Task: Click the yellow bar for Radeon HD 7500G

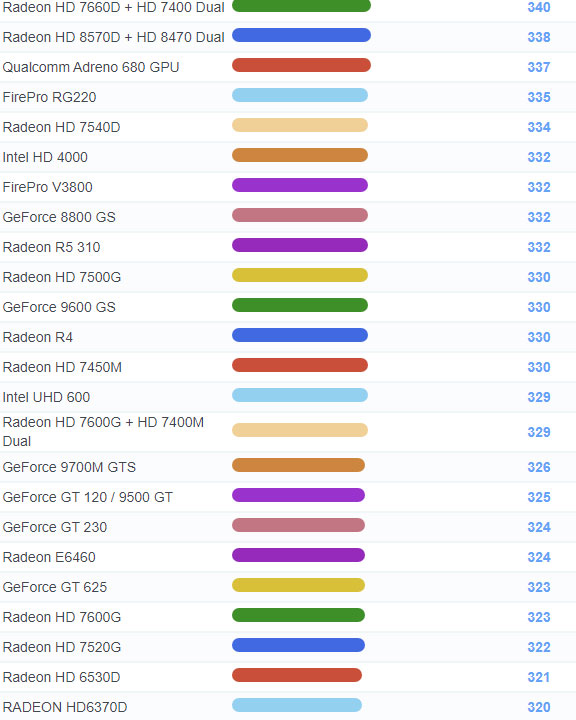Action: pos(300,275)
